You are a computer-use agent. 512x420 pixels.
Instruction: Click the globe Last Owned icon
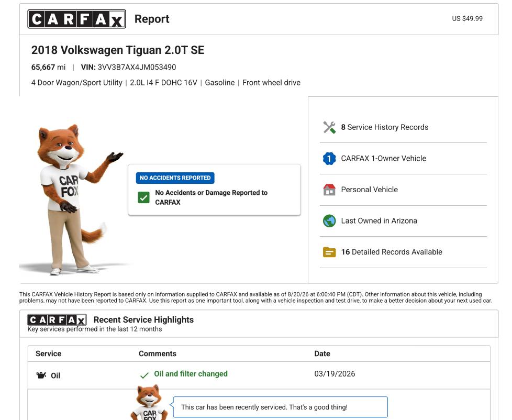tap(329, 221)
